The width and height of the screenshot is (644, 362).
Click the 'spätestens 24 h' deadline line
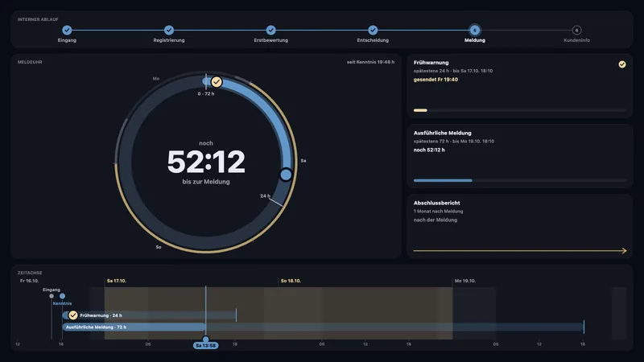click(x=453, y=71)
